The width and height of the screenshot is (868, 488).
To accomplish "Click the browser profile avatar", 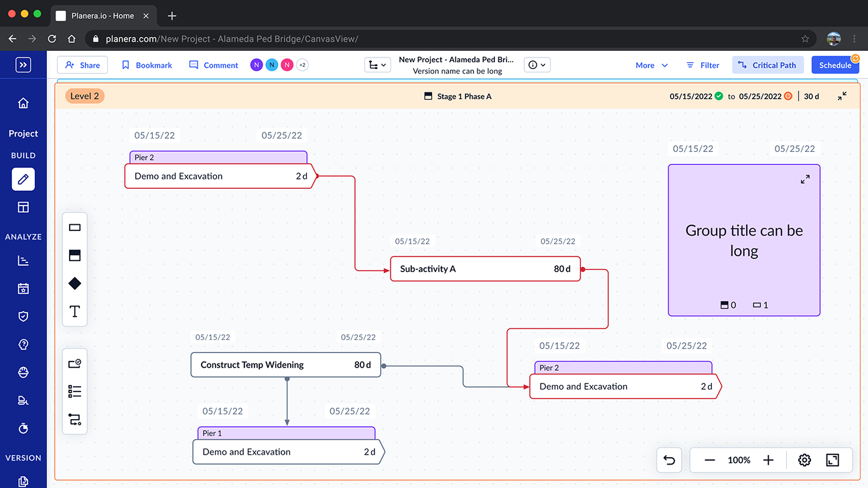I will (834, 39).
